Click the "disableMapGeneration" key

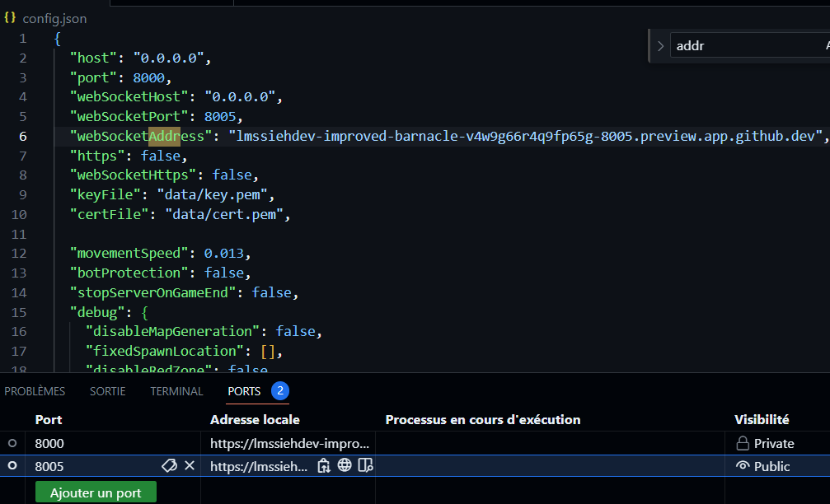point(172,332)
